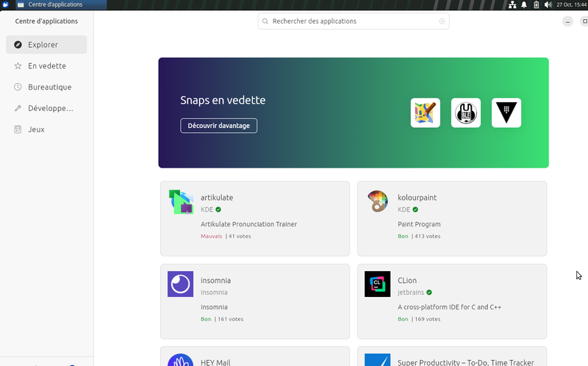
Task: Click the Jetbrains publisher name
Action: [x=411, y=293]
